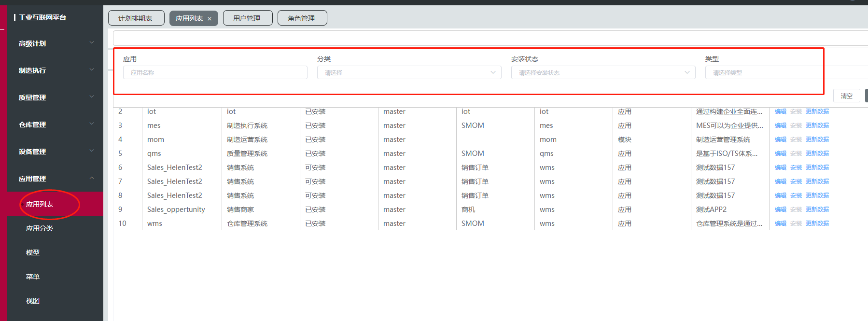
Task: Click 更新数据 link for the wms row
Action: click(817, 223)
